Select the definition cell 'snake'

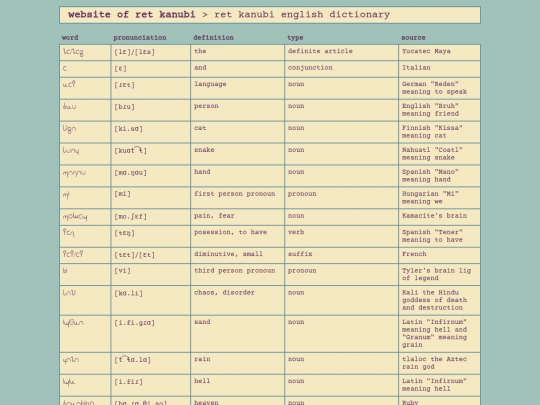[238, 154]
